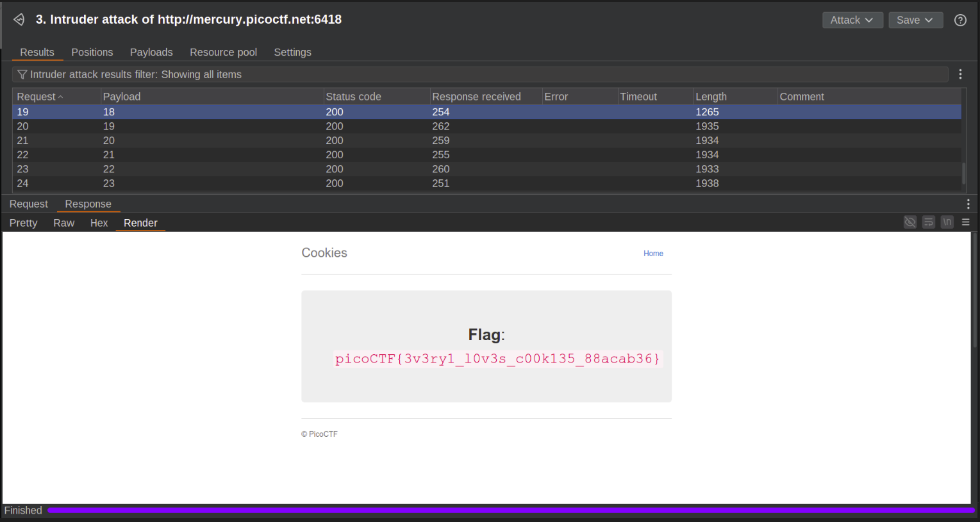980x522 pixels.
Task: Open results filter three-dot menu
Action: click(x=960, y=74)
